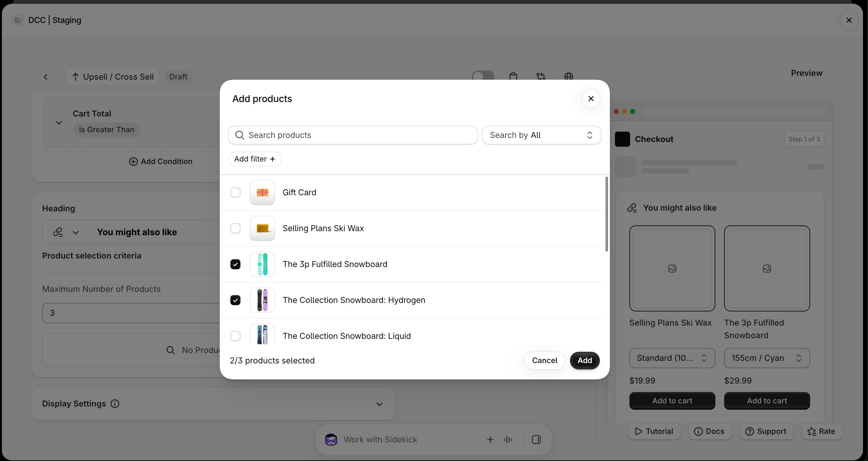Open the Docs link

710,431
